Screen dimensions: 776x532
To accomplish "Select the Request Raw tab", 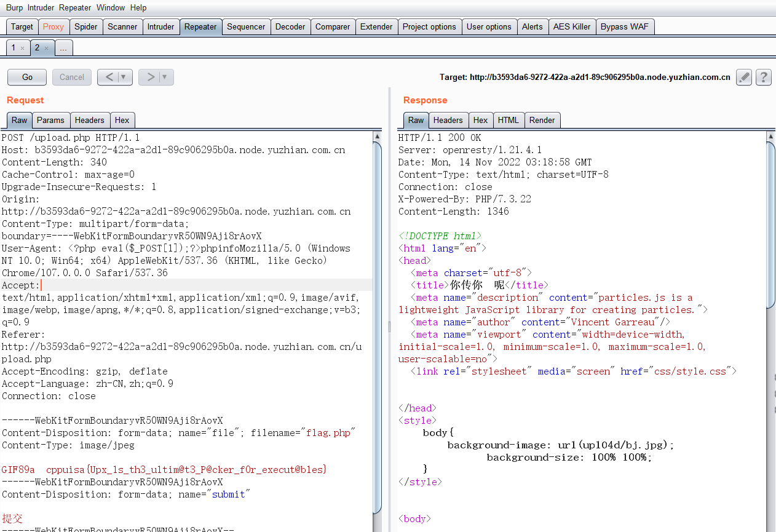I will tap(19, 120).
